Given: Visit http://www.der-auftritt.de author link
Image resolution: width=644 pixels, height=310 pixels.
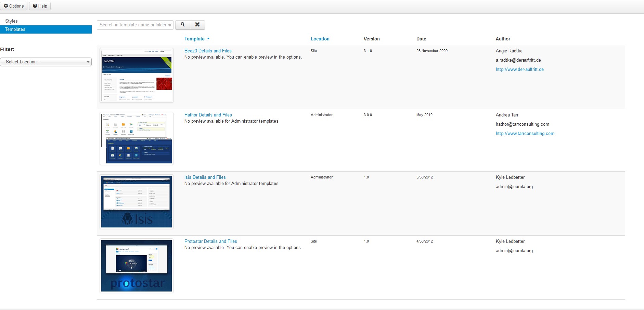Looking at the screenshot, I should tap(520, 69).
